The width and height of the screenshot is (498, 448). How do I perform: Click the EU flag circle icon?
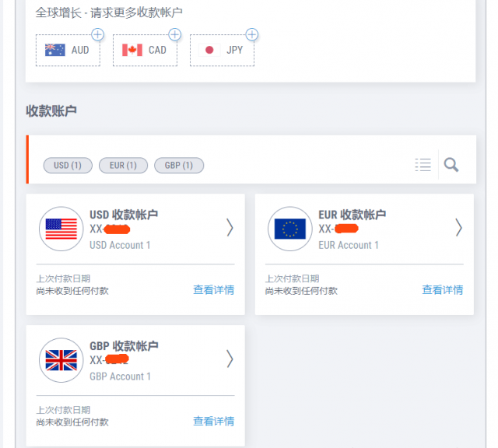(290, 229)
